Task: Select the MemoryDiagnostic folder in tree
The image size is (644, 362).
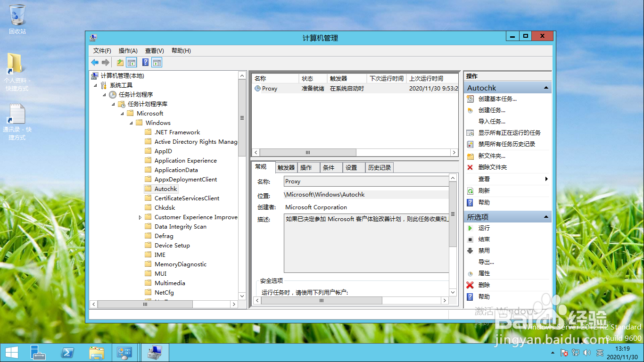Action: coord(181,264)
